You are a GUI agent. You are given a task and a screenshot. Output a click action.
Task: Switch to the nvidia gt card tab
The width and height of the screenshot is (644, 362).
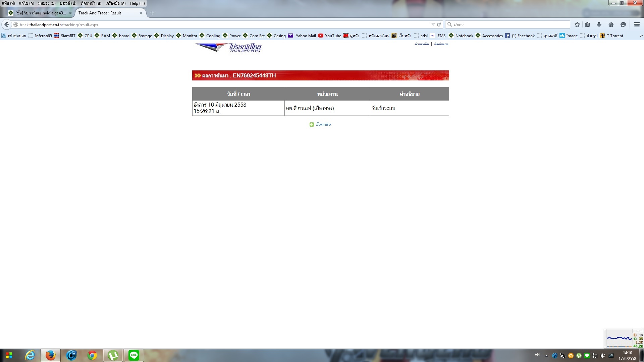pos(40,13)
